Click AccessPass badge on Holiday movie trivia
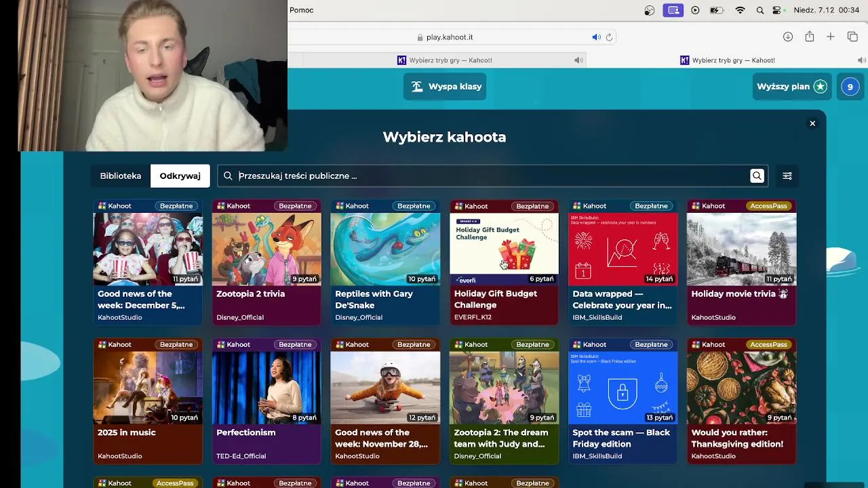 768,206
